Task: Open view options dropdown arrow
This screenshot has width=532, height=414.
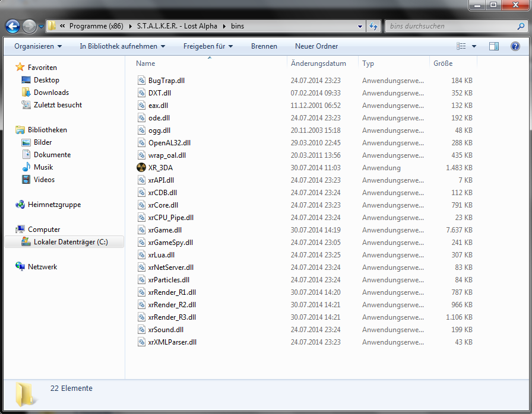Action: pyautogui.click(x=474, y=46)
